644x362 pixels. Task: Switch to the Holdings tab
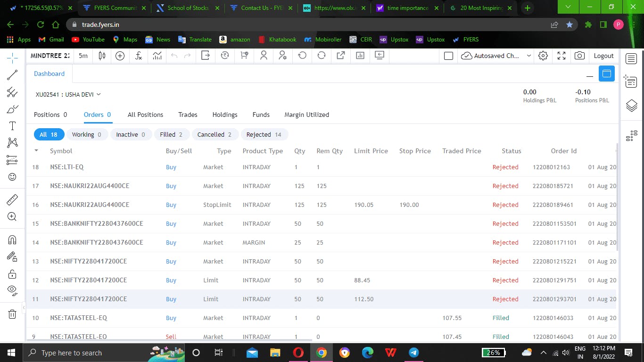click(x=225, y=115)
